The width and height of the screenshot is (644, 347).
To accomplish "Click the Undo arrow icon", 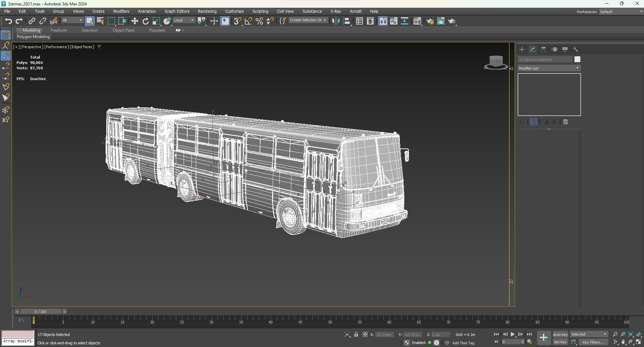I will point(8,21).
